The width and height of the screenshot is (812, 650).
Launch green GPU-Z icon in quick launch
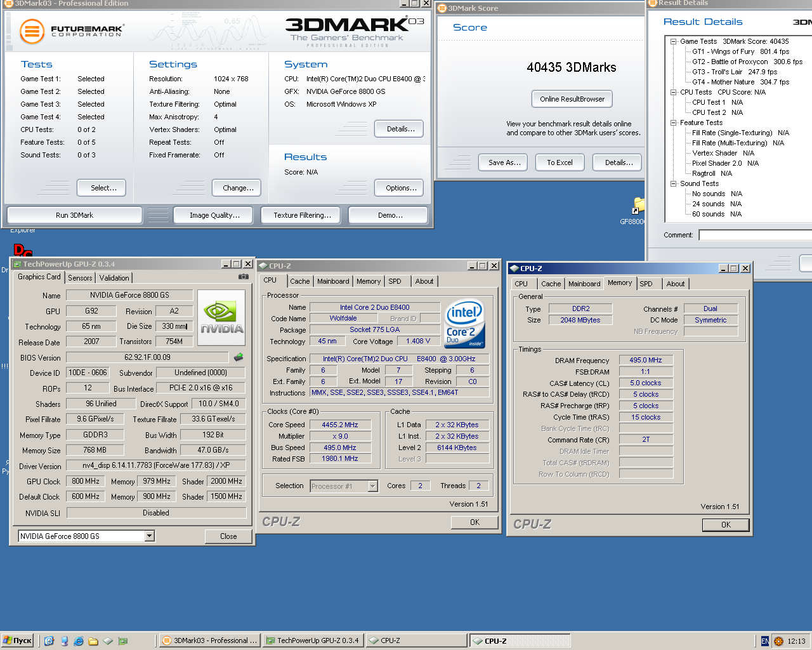click(x=123, y=641)
